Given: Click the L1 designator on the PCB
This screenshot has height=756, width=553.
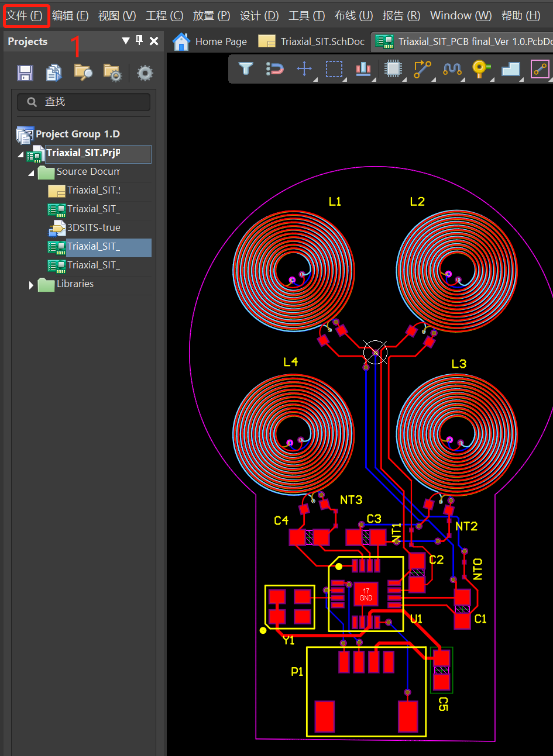Looking at the screenshot, I should tap(335, 202).
